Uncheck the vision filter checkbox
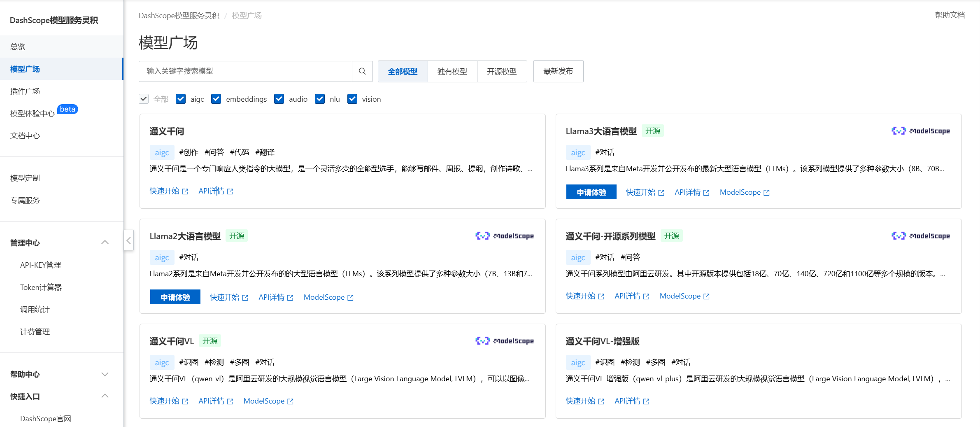 352,99
